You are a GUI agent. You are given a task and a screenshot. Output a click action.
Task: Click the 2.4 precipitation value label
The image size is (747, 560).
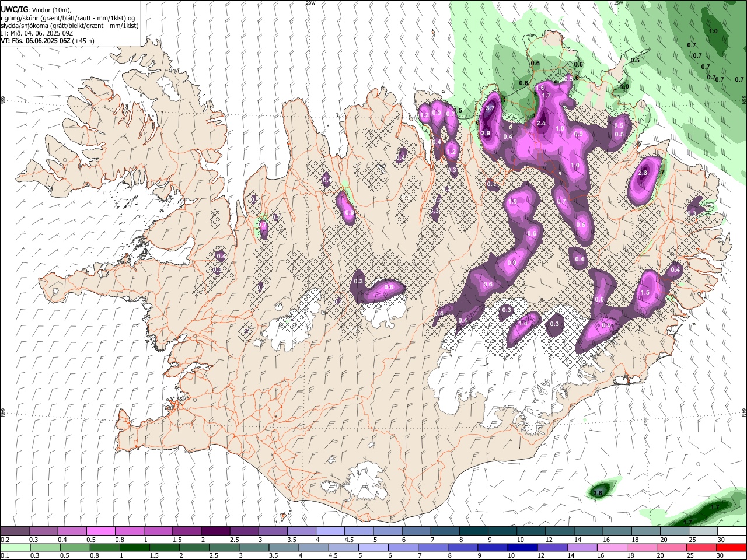(541, 124)
